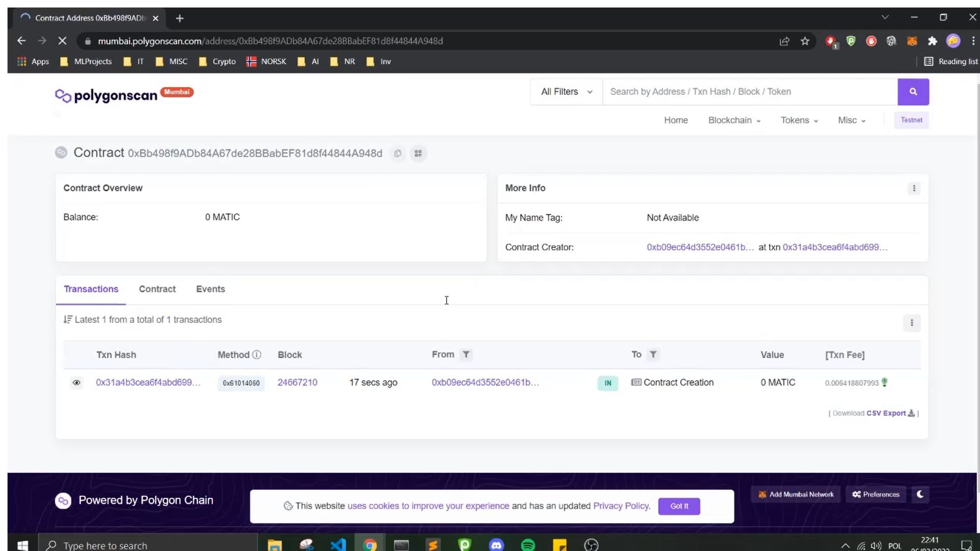Image resolution: width=980 pixels, height=551 pixels.
Task: Open From address 0xb09ec64d3552e0461b in table
Action: pyautogui.click(x=485, y=383)
